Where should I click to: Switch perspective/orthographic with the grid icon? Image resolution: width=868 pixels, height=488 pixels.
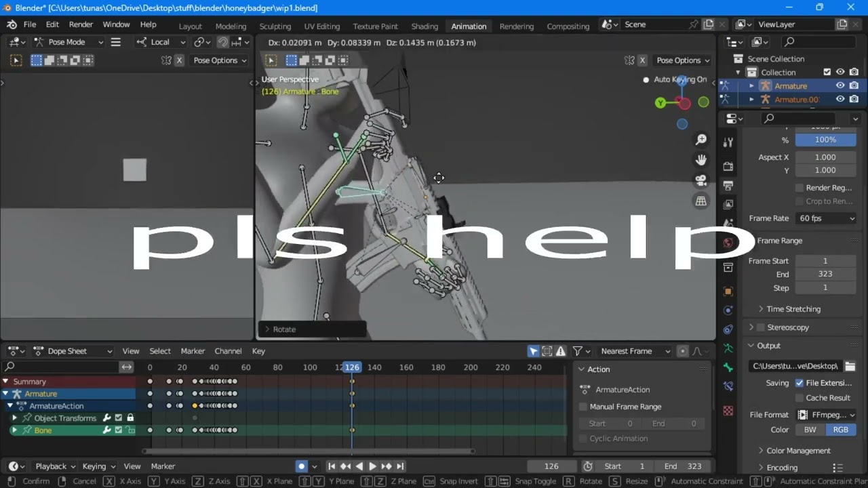pos(701,201)
